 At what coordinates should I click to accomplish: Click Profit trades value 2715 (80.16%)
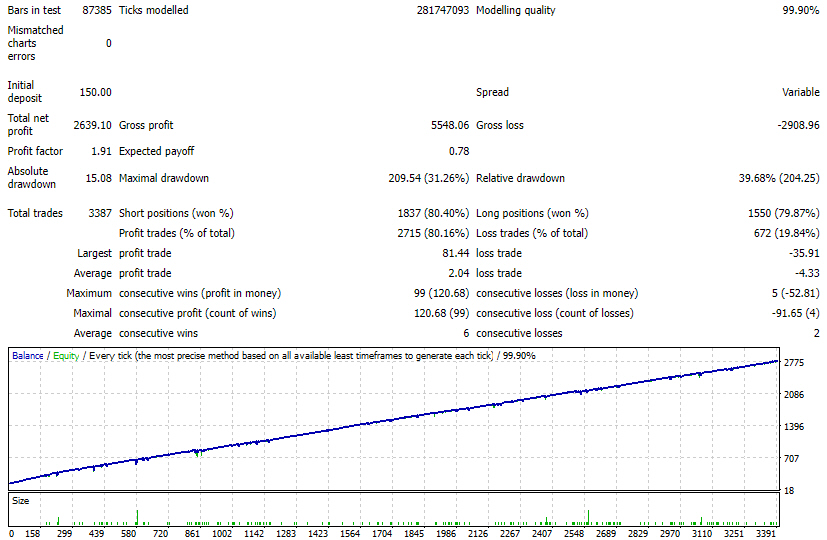[433, 233]
